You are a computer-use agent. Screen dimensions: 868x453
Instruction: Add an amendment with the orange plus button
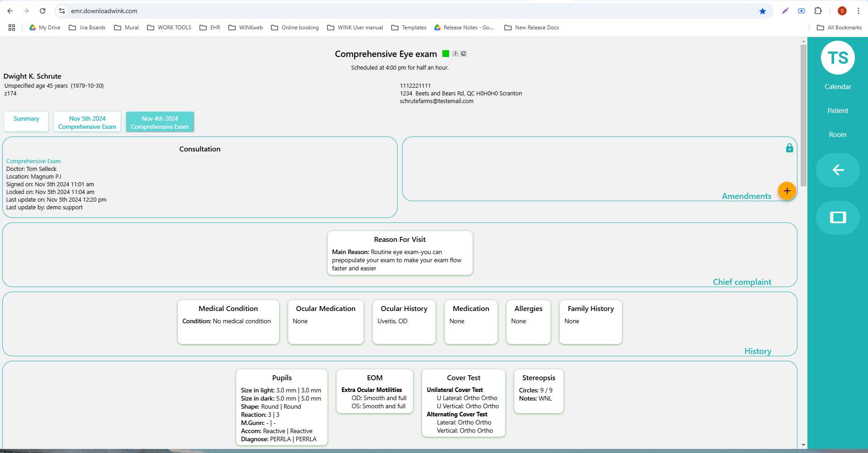point(787,191)
